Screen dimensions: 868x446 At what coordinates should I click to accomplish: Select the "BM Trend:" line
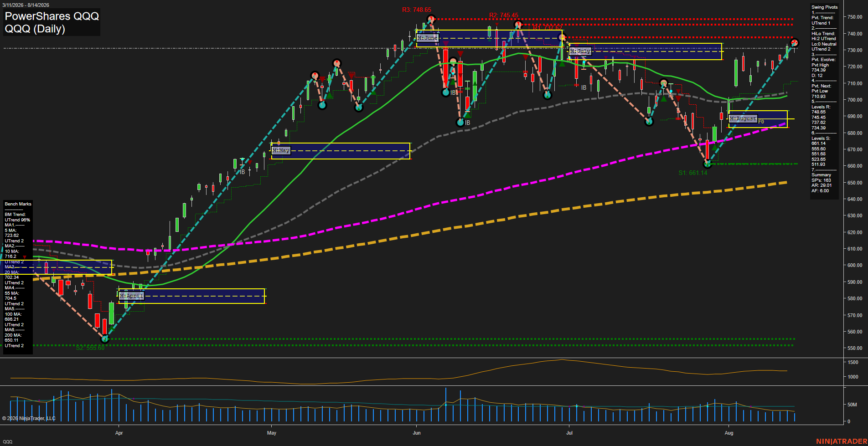[x=15, y=215]
